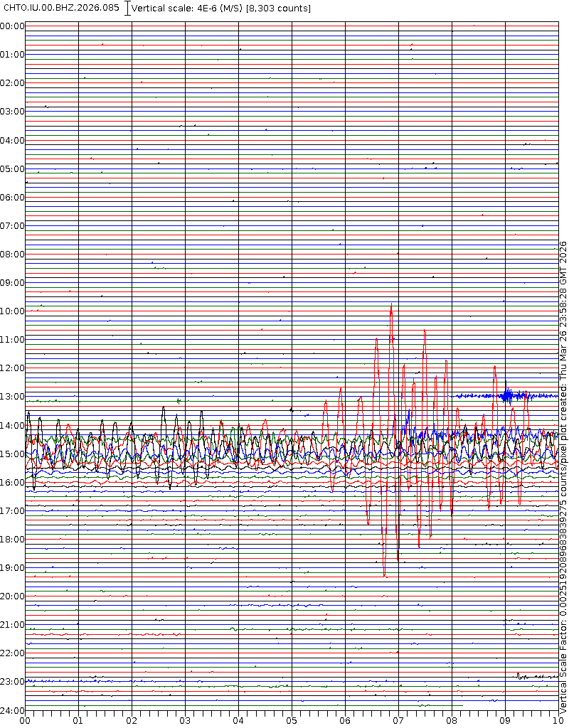Click minute label 10 at bottom right corner
Viewport: 569px width, 728px height.
[555, 721]
